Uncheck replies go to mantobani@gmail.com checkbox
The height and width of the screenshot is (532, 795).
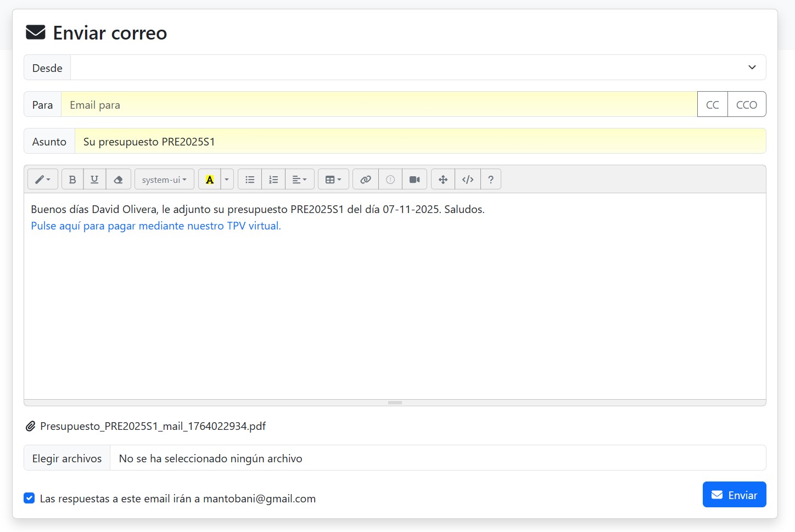pos(30,498)
